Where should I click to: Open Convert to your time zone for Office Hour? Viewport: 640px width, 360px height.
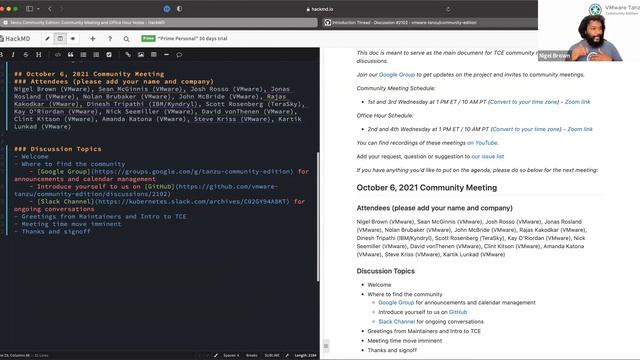(526, 129)
